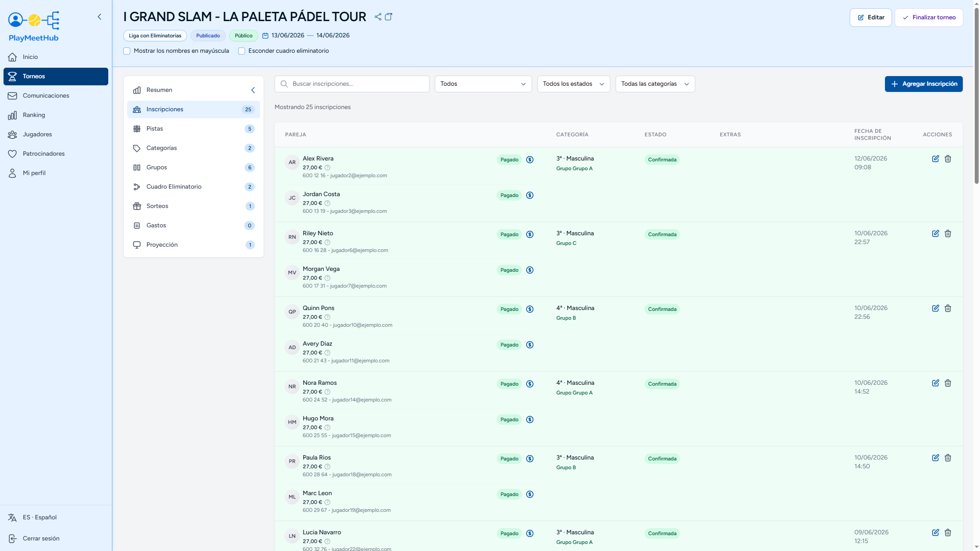Enable Mostrar los nombres en mayúscula
Screen dimensions: 980x551
(127, 51)
